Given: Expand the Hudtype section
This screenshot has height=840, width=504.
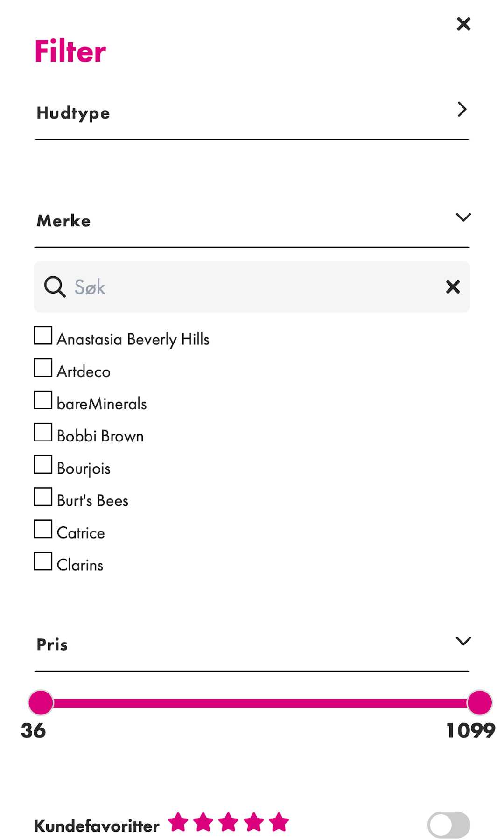Looking at the screenshot, I should (x=462, y=110).
